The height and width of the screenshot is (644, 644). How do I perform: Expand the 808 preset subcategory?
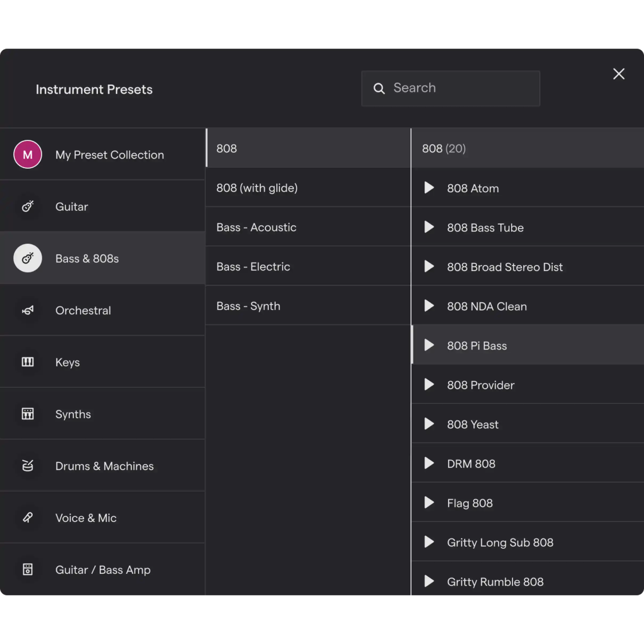click(x=308, y=148)
